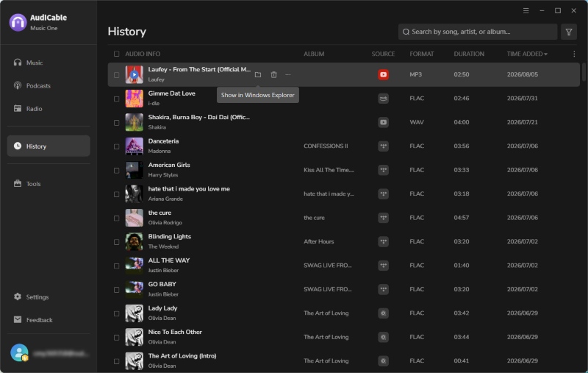Select the CONFESSIONS II album text
Image resolution: width=588 pixels, height=373 pixels.
click(326, 146)
